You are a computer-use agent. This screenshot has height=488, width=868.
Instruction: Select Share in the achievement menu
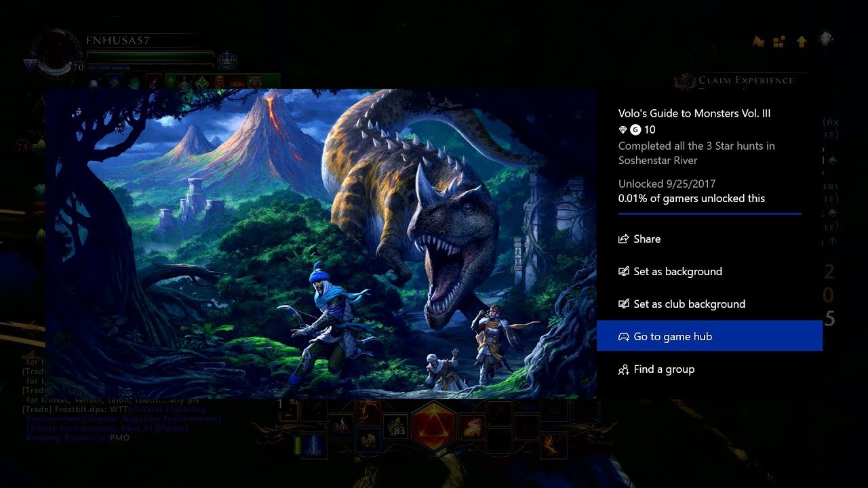(709, 239)
